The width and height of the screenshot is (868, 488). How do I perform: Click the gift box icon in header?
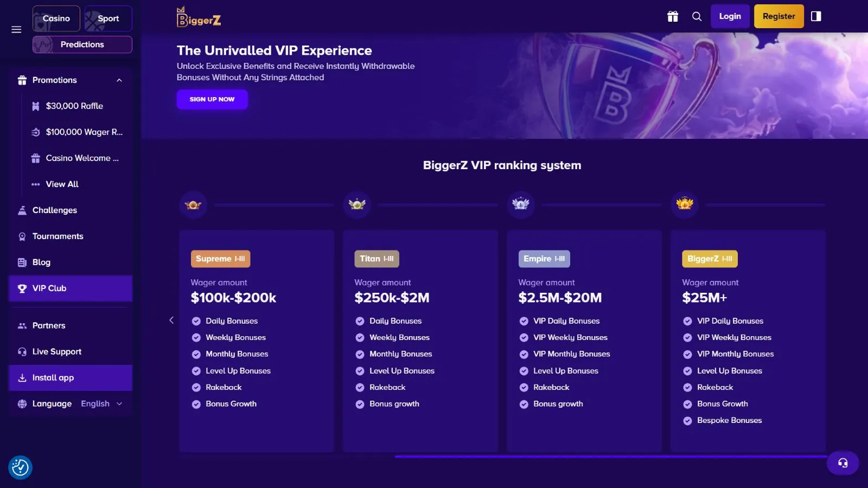pos(673,16)
